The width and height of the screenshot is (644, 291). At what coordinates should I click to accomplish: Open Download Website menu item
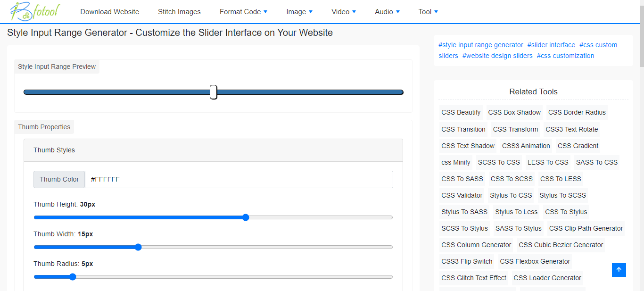(109, 12)
